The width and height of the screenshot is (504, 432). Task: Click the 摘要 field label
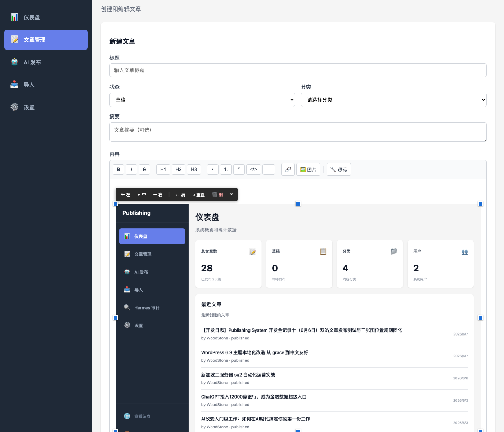tap(114, 117)
